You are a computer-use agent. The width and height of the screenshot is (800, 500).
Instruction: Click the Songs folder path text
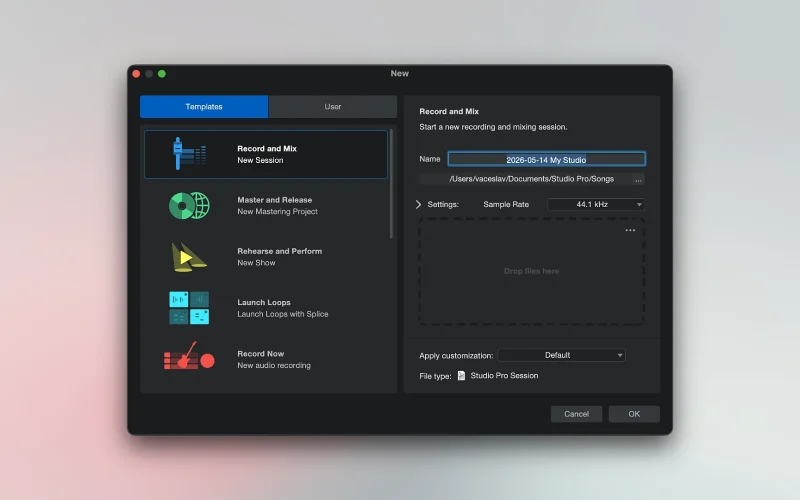(531, 179)
